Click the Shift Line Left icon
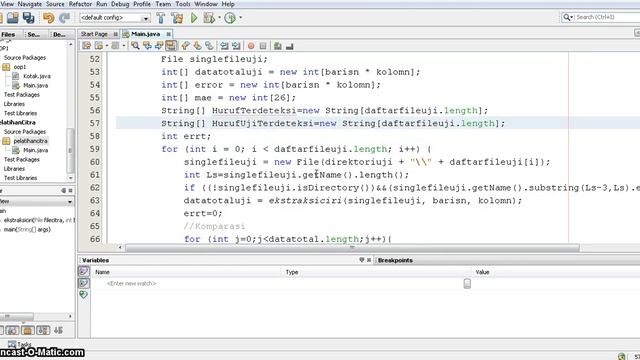Image resolution: width=640 pixels, height=360 pixels. 224,46
